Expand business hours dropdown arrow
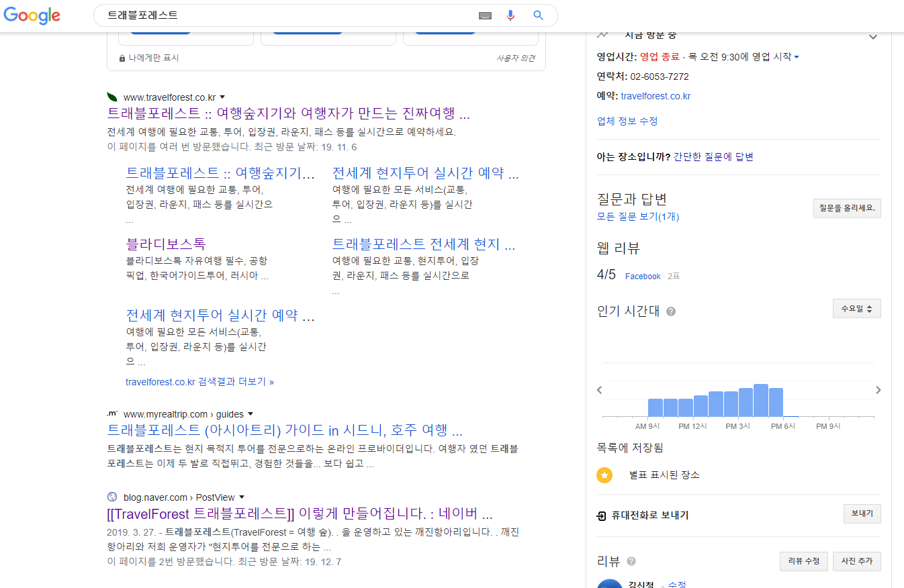The width and height of the screenshot is (904, 588). coord(797,57)
